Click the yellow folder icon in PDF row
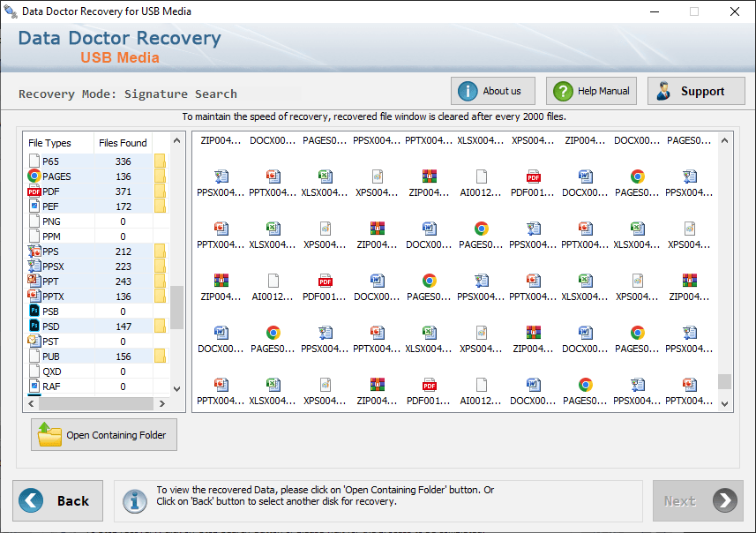This screenshot has height=533, width=756. (x=160, y=191)
